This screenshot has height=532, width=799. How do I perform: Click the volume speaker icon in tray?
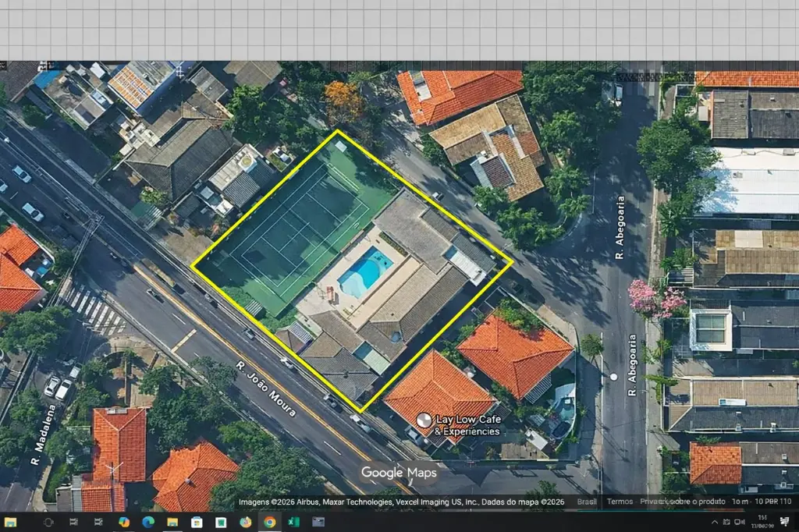[737, 522]
